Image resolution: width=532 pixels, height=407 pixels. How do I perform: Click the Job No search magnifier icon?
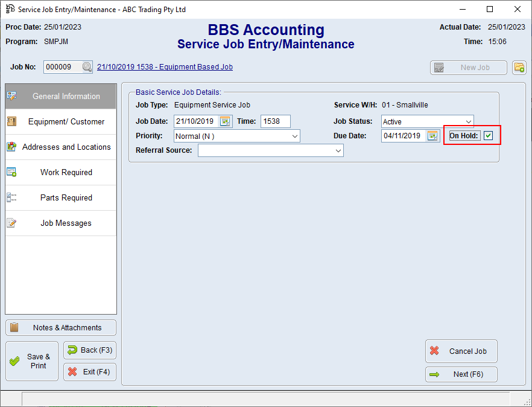point(86,67)
